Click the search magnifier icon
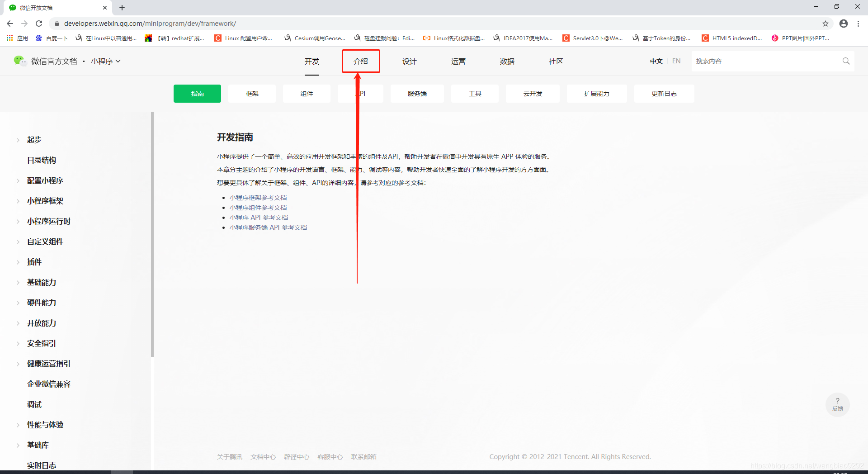Screen dimensions: 868x474 point(846,61)
